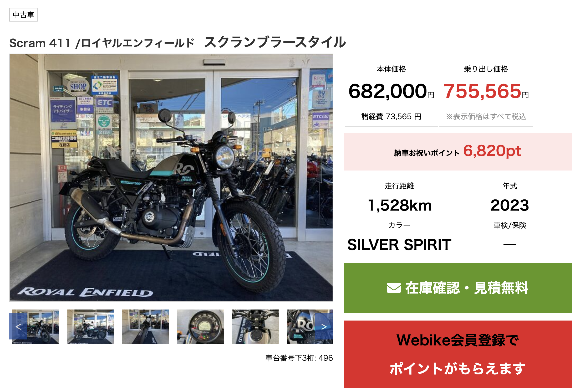Click the envelope icon on green button
The height and width of the screenshot is (392, 580).
[394, 288]
